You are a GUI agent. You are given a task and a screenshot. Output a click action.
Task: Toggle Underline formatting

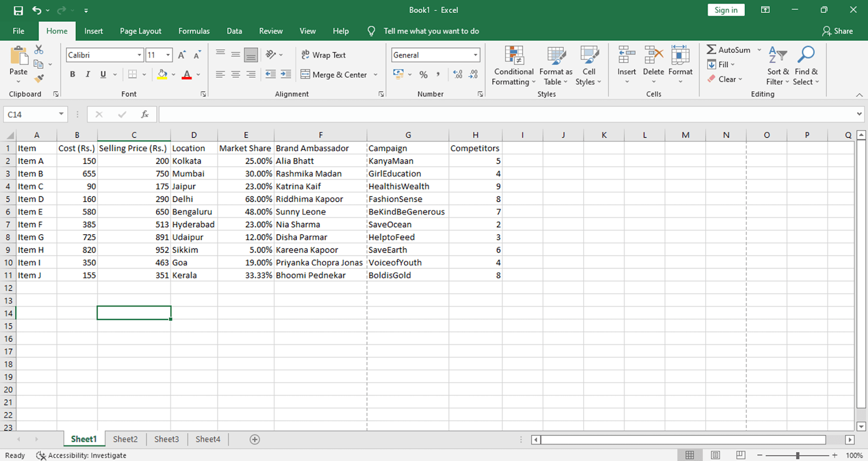coord(103,74)
